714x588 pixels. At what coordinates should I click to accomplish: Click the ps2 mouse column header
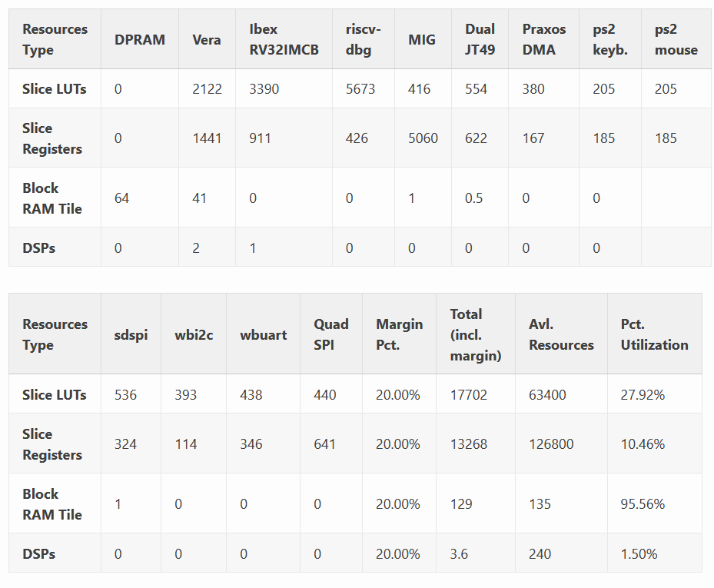[676, 40]
